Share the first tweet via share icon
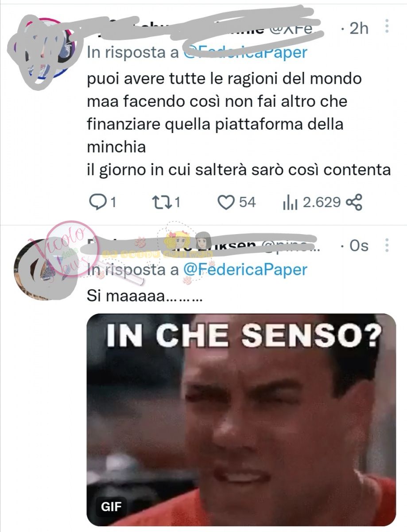 point(354,203)
